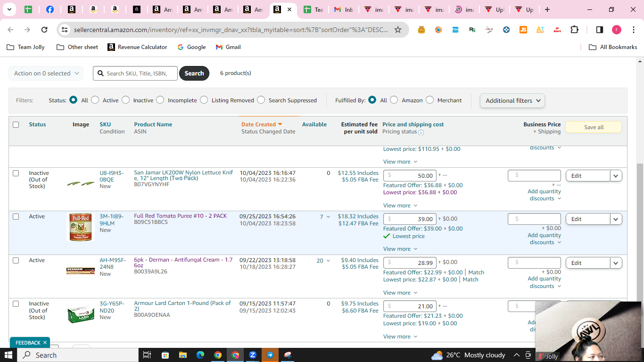Select the Incomplete status filter
The image size is (644, 362).
(x=160, y=100)
